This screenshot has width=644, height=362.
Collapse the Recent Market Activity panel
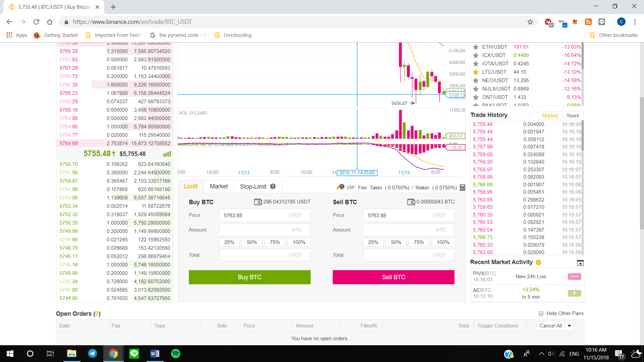[x=580, y=263]
